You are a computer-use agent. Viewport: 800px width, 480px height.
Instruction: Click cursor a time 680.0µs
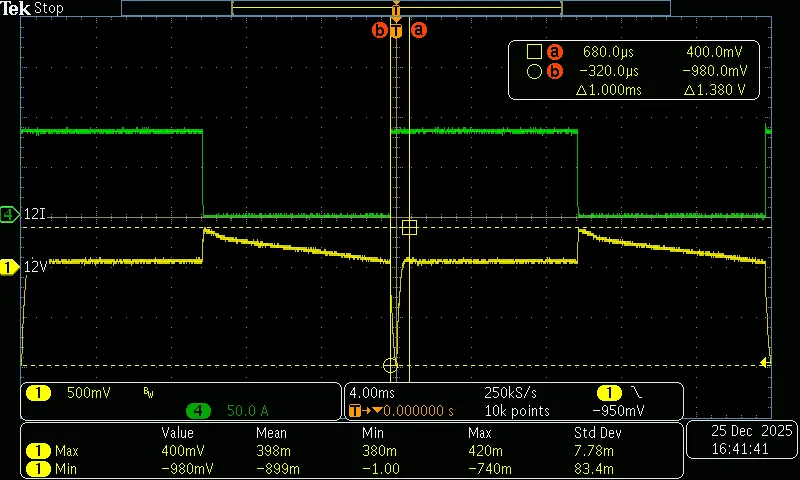click(x=608, y=52)
